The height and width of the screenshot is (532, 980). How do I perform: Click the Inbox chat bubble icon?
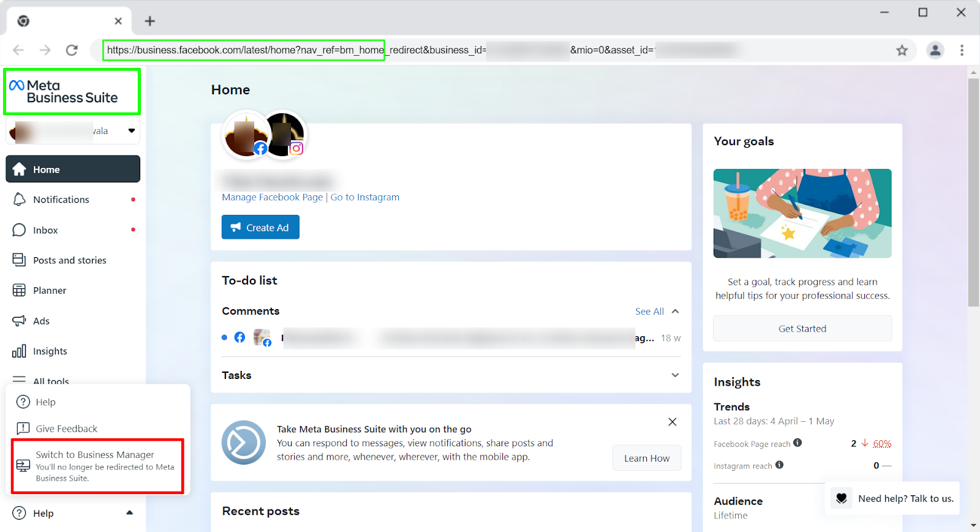click(x=20, y=230)
